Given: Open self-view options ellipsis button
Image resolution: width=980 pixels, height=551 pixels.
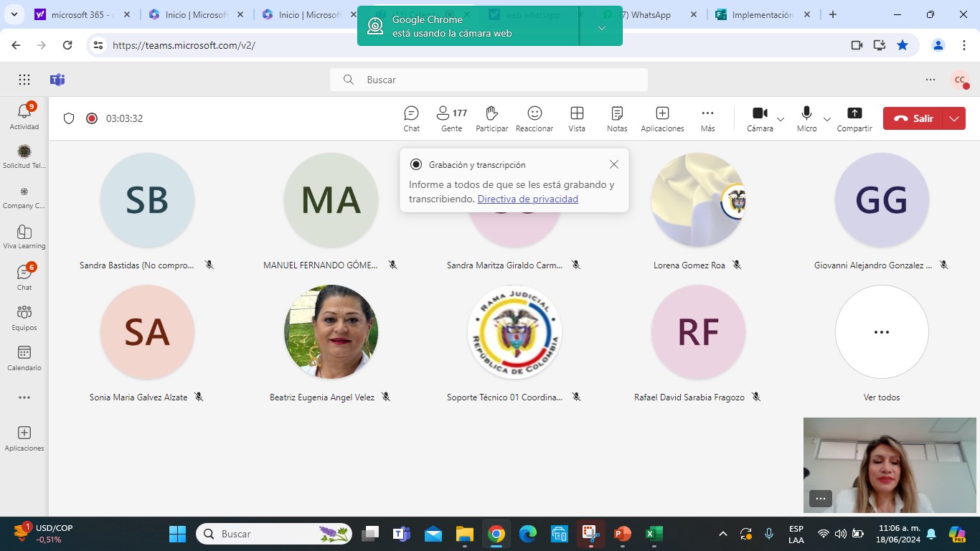Looking at the screenshot, I should click(821, 499).
